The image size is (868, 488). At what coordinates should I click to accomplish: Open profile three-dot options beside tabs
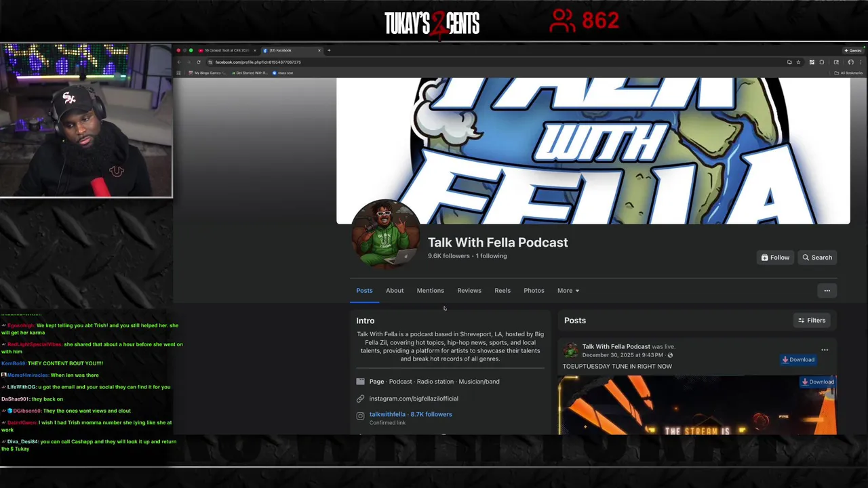pos(827,291)
